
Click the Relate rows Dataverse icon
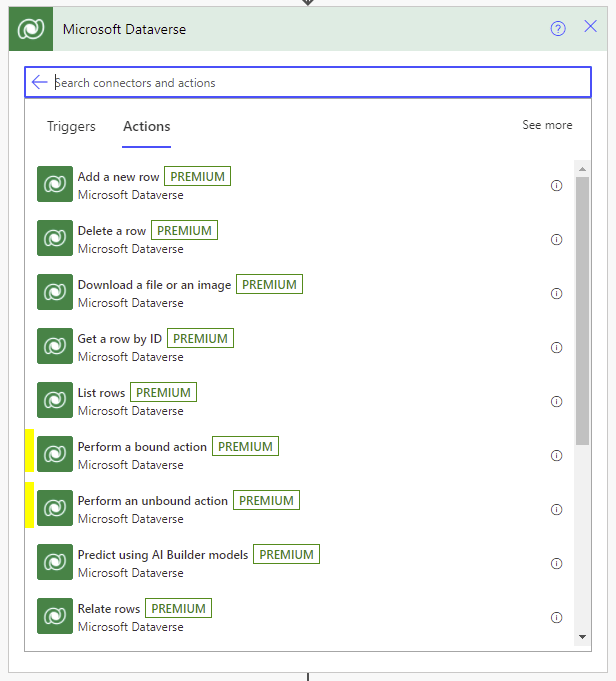(x=55, y=616)
